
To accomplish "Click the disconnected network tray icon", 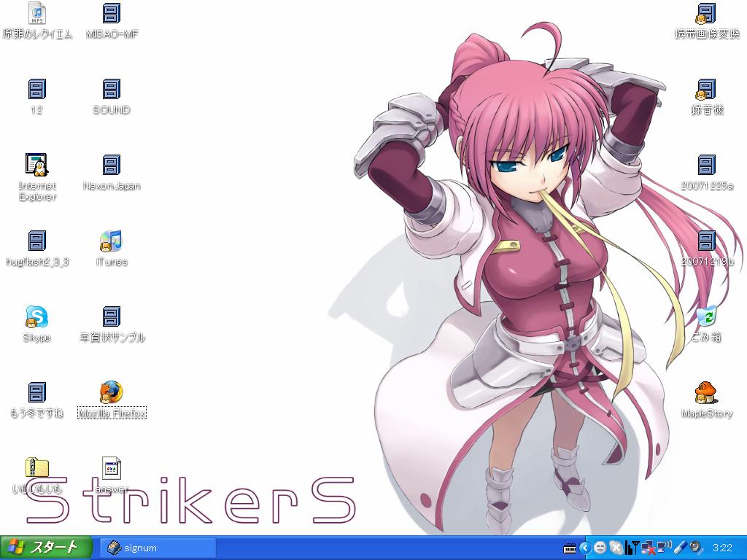I will pos(648,548).
